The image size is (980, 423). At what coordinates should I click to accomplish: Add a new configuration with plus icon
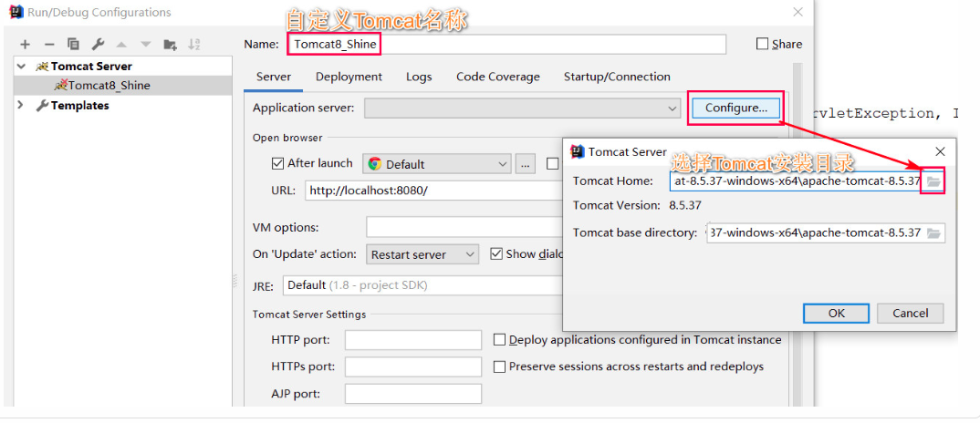click(x=25, y=45)
